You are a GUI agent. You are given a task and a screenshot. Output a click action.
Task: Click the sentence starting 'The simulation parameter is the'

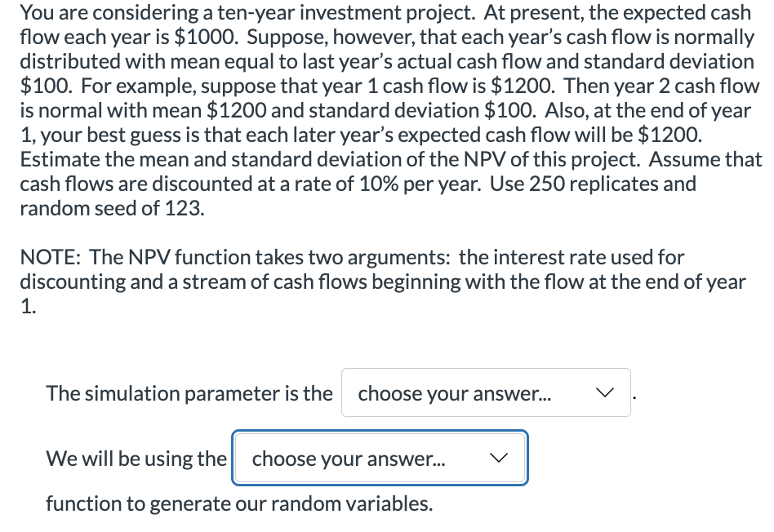[189, 393]
